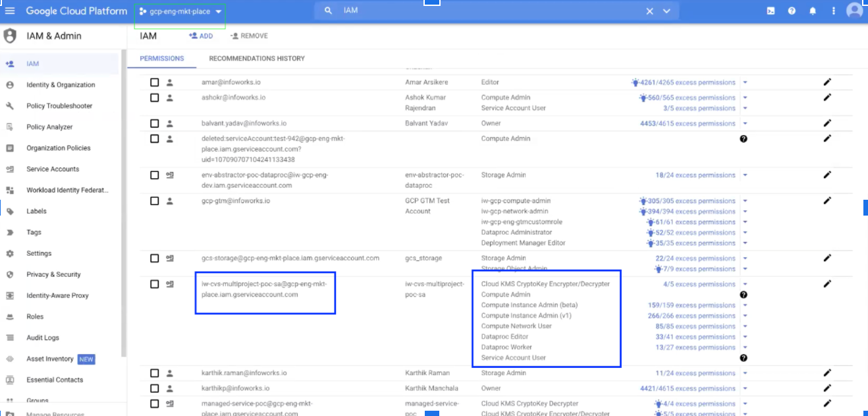Viewport: 868px width, 416px height.
Task: Edit principal amar@infoworks.io with pencil icon
Action: [827, 82]
